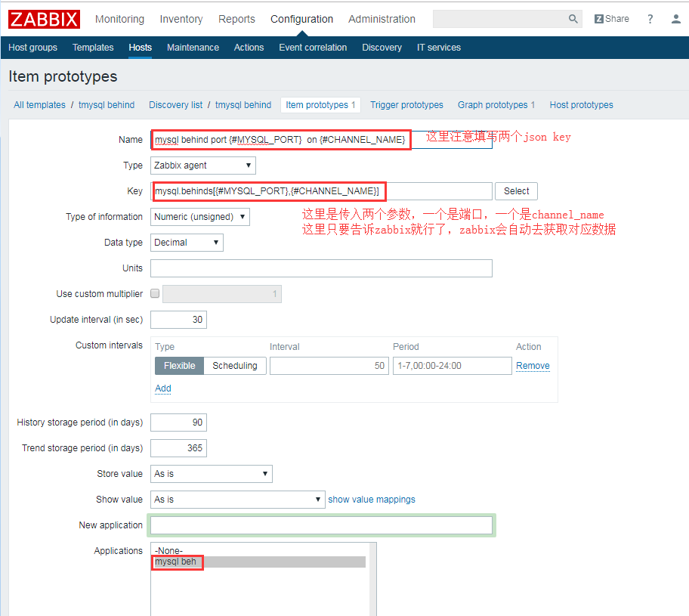Enable the Use custom multiplier checkbox
The image size is (689, 616).
coord(156,294)
